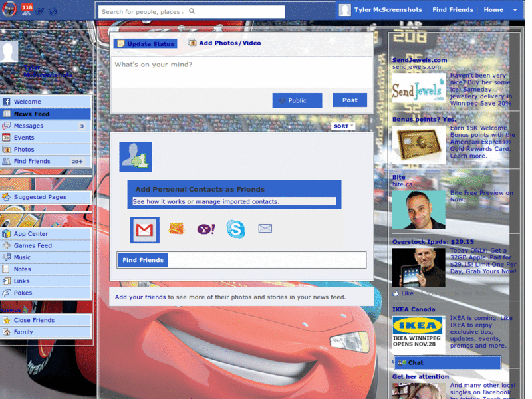
Task: Open Links in the sidebar
Action: pos(46,281)
